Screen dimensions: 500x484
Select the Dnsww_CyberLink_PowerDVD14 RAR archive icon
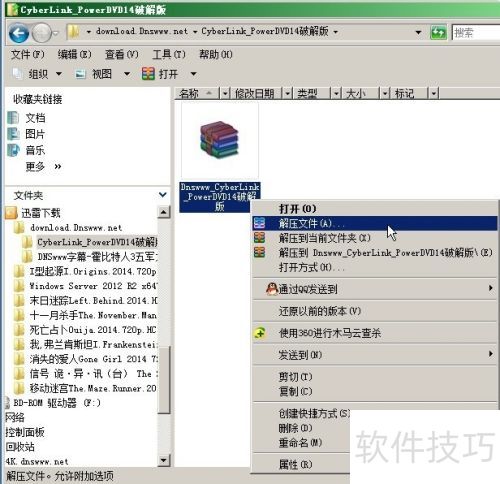pyautogui.click(x=220, y=139)
